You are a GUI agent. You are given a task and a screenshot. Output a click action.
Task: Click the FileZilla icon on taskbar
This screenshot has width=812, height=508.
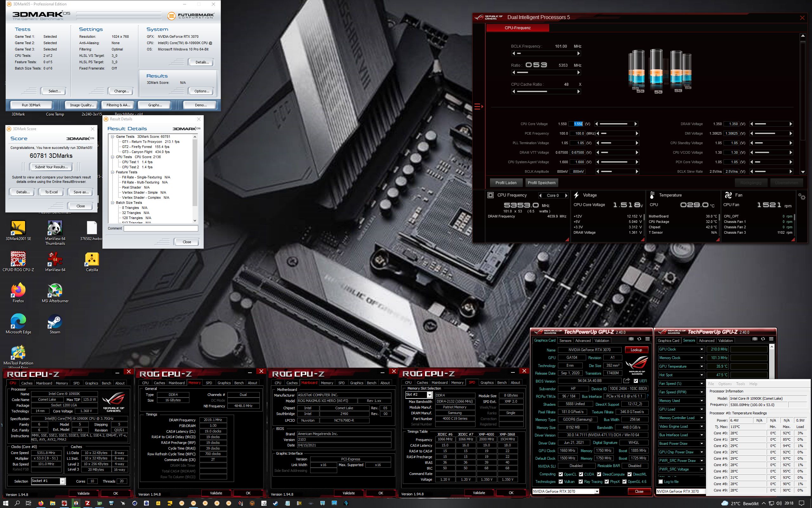(x=88, y=503)
